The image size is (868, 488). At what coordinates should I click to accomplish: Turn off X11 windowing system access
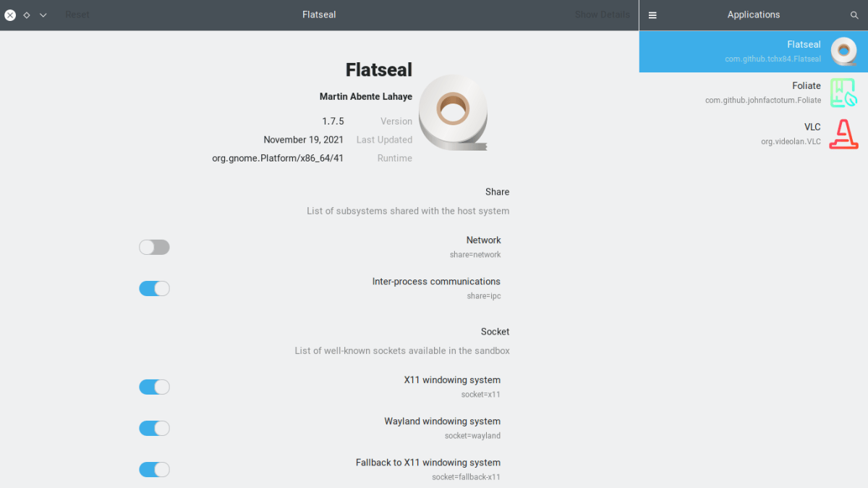pos(154,387)
